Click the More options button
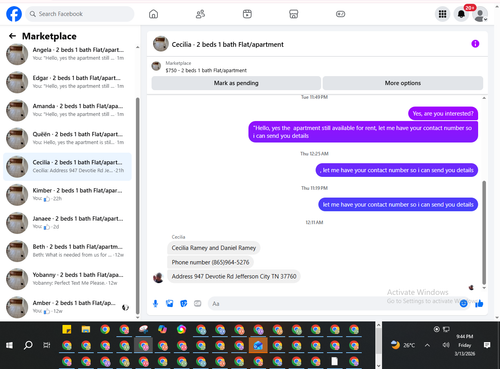Viewport: 500px width, 369px height. (x=403, y=83)
